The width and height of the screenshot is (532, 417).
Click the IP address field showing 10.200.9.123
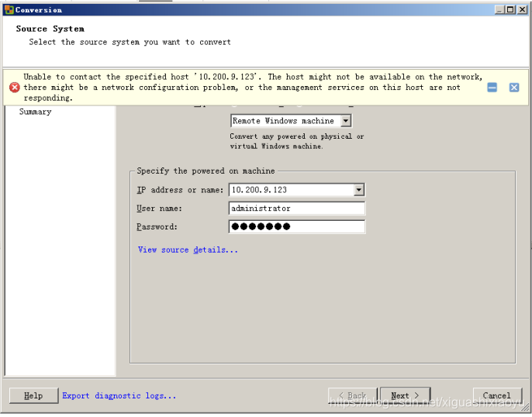(x=292, y=190)
